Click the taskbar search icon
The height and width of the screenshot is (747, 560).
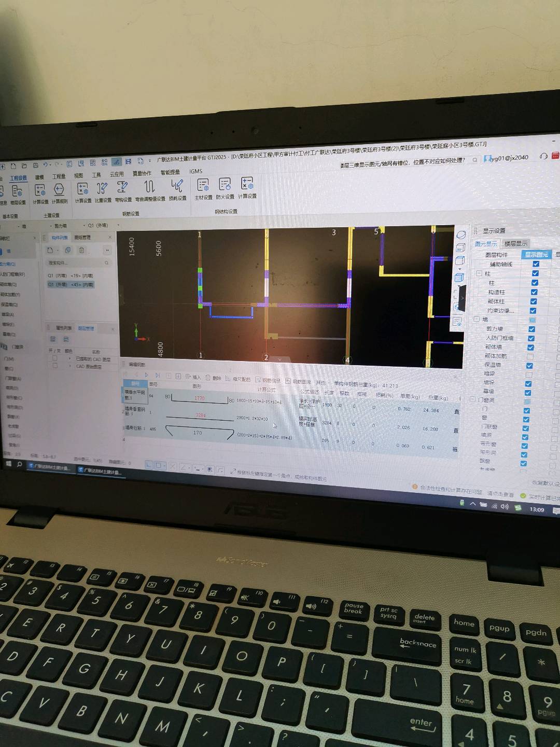click(19, 464)
